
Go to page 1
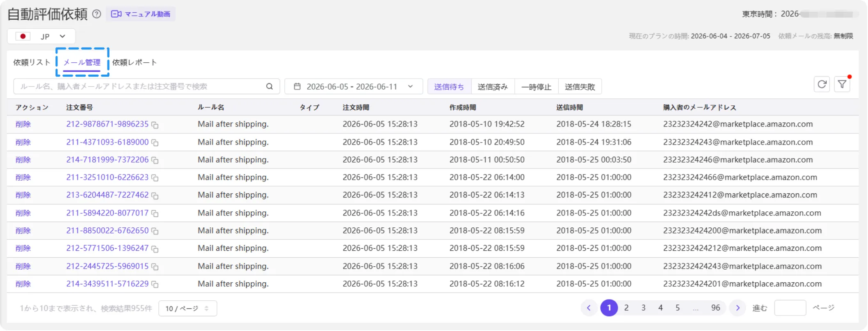609,308
